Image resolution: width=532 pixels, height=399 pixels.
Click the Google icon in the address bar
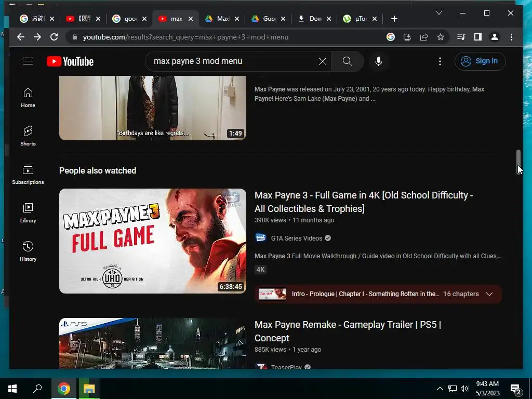[x=391, y=37]
